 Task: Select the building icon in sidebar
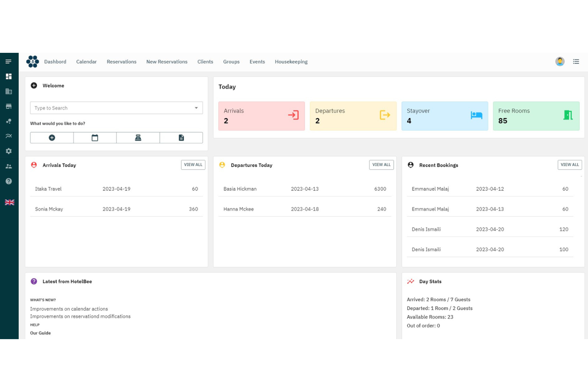click(x=8, y=91)
